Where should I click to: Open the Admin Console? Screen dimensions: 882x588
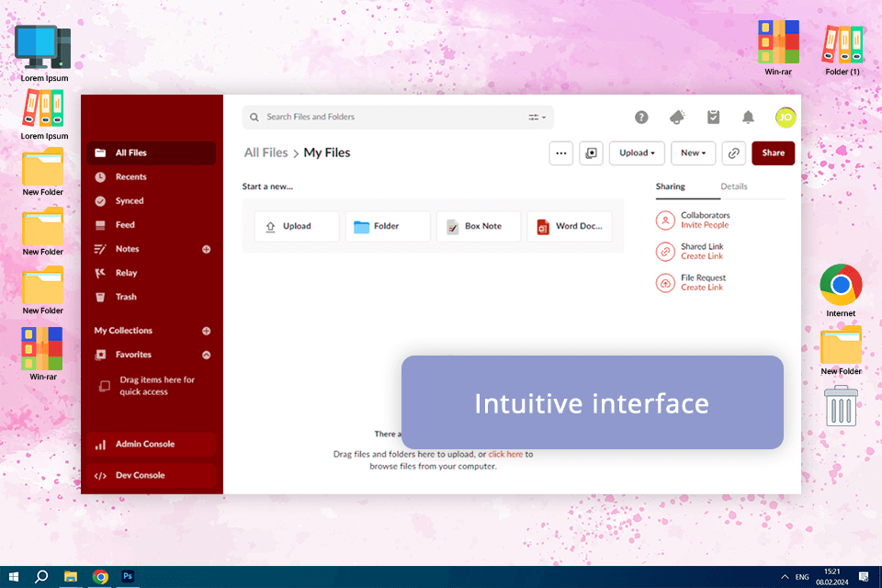(x=152, y=444)
